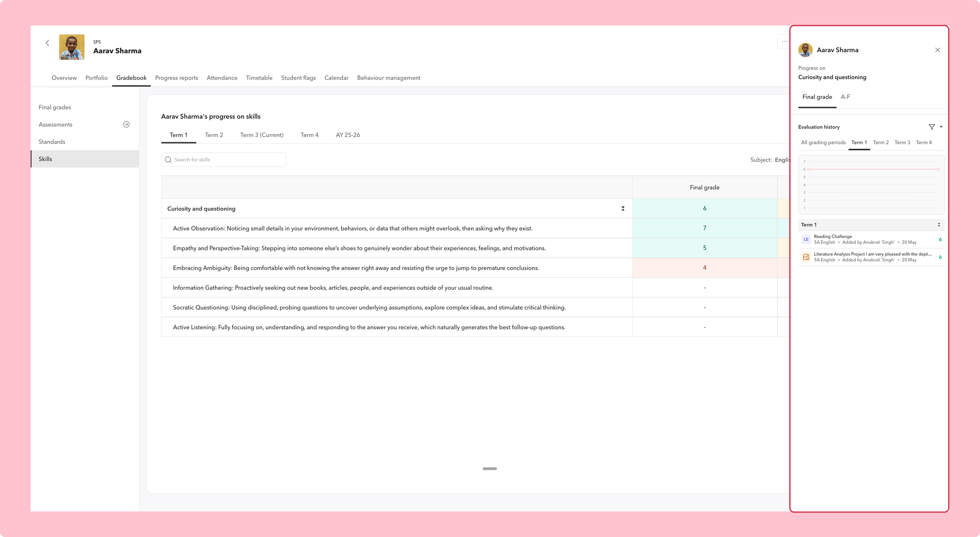
Task: Select Term 3 in evaluation history
Action: (x=902, y=142)
